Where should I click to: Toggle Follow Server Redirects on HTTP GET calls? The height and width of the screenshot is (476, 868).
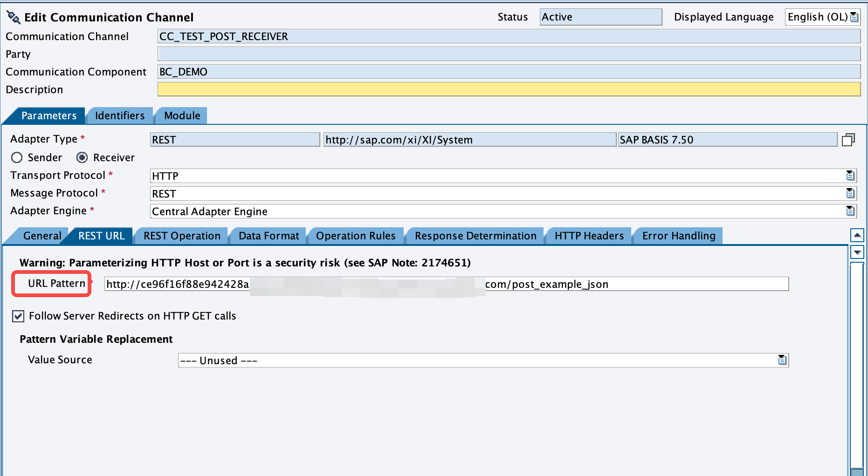point(18,316)
